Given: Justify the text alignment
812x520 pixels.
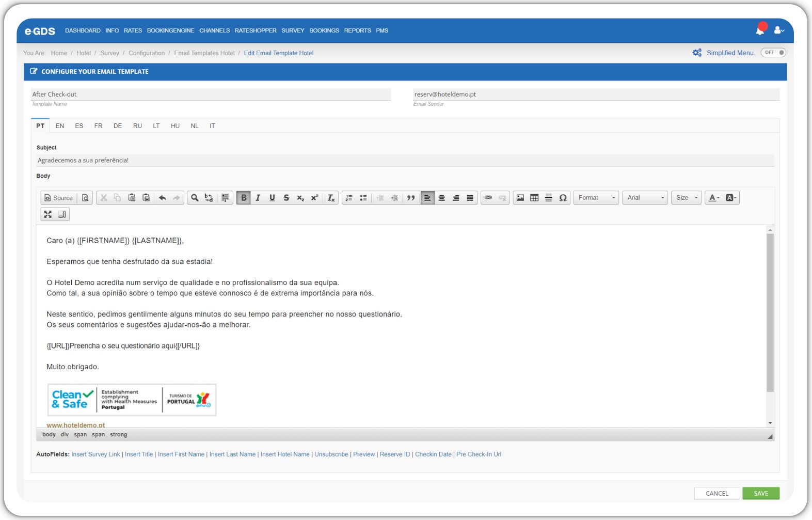Looking at the screenshot, I should (x=470, y=198).
